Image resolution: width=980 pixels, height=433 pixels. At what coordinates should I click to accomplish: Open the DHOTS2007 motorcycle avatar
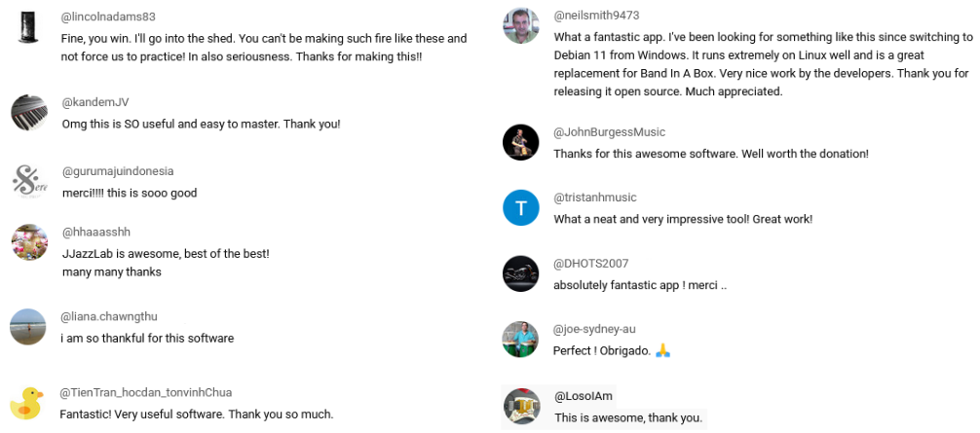pos(521,273)
